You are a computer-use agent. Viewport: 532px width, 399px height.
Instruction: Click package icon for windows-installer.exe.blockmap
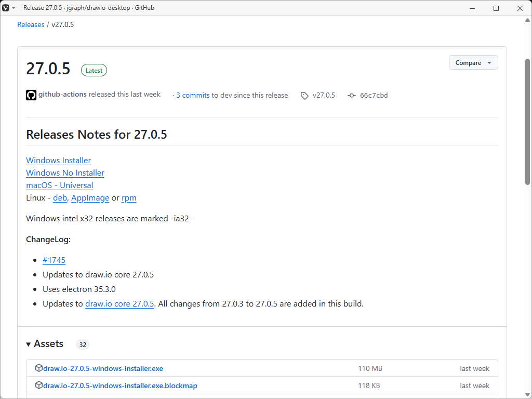[39, 385]
